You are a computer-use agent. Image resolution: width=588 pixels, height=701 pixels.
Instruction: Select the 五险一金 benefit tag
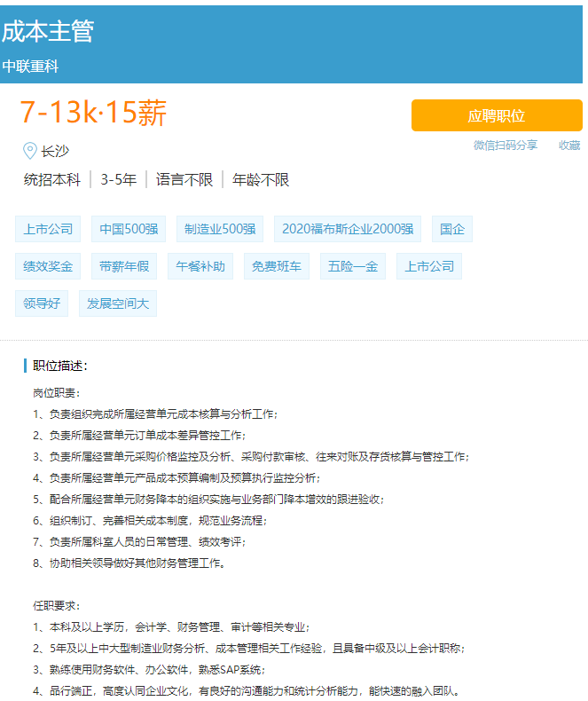point(353,266)
